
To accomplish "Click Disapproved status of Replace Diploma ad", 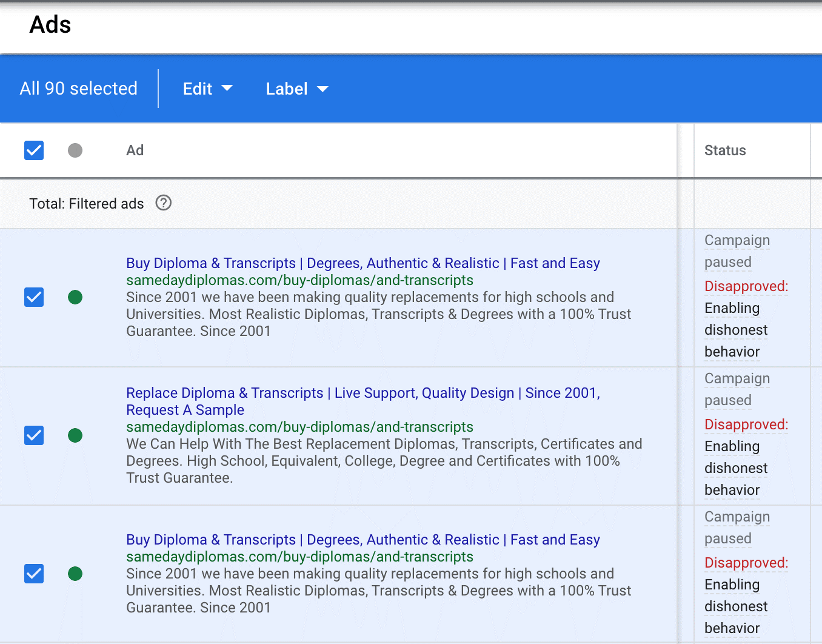I will (746, 424).
